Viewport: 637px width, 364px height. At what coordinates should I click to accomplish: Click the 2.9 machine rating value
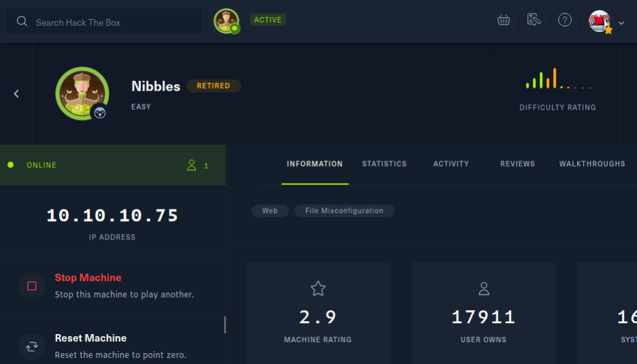318,317
